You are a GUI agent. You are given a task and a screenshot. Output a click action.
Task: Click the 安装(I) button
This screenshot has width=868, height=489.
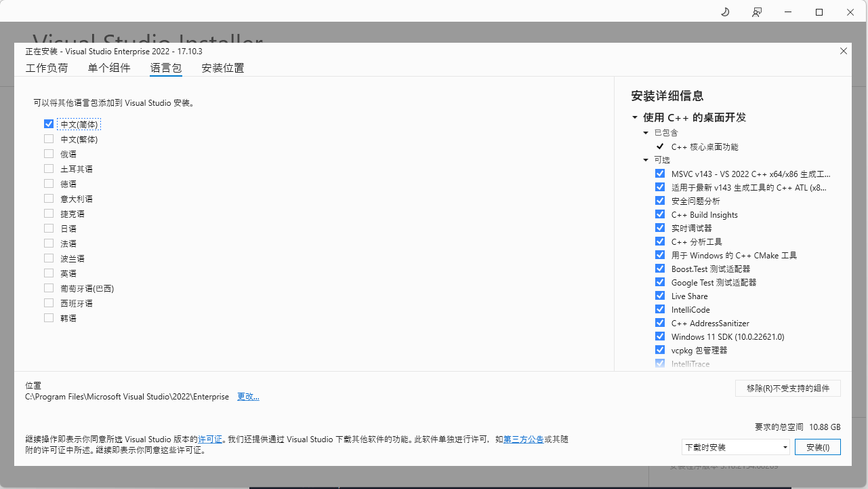[x=818, y=447]
